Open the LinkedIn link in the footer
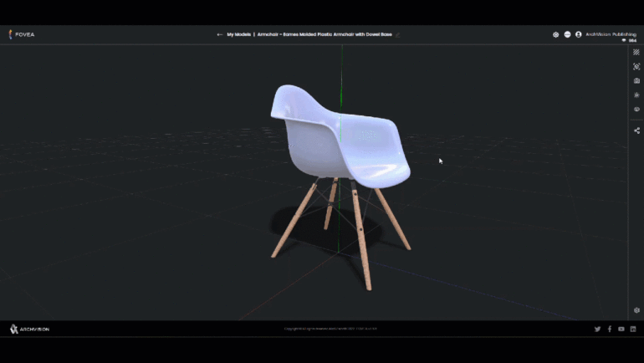 (633, 329)
